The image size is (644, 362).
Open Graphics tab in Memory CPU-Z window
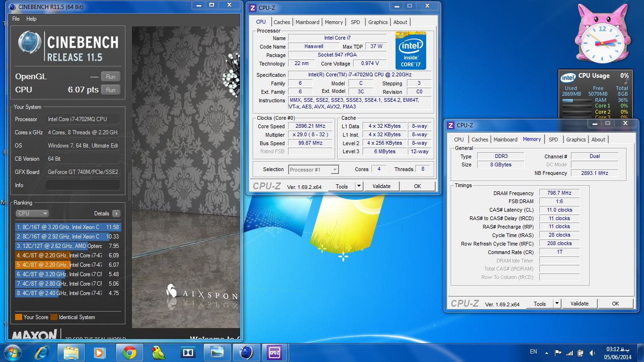(x=576, y=140)
